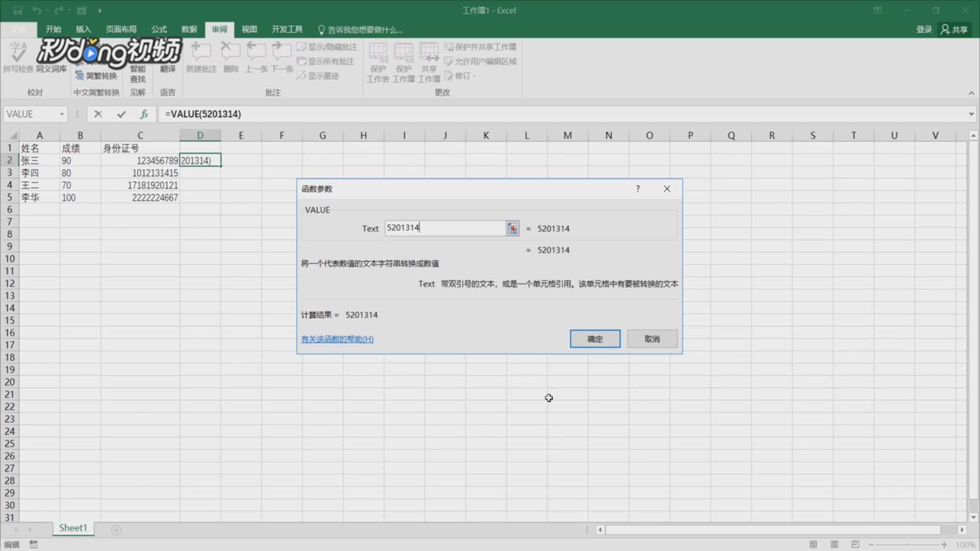This screenshot has height=551, width=980.
Task: Click the dialog help question mark
Action: [x=638, y=189]
